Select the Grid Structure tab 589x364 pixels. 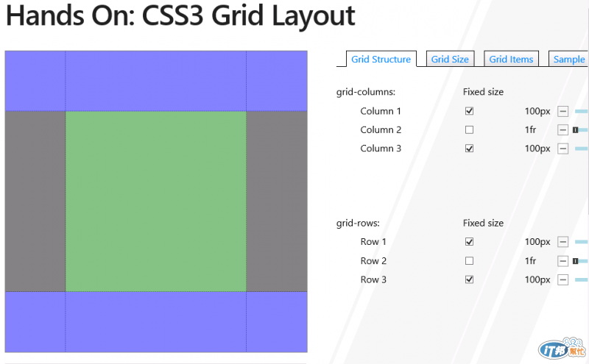tap(381, 59)
